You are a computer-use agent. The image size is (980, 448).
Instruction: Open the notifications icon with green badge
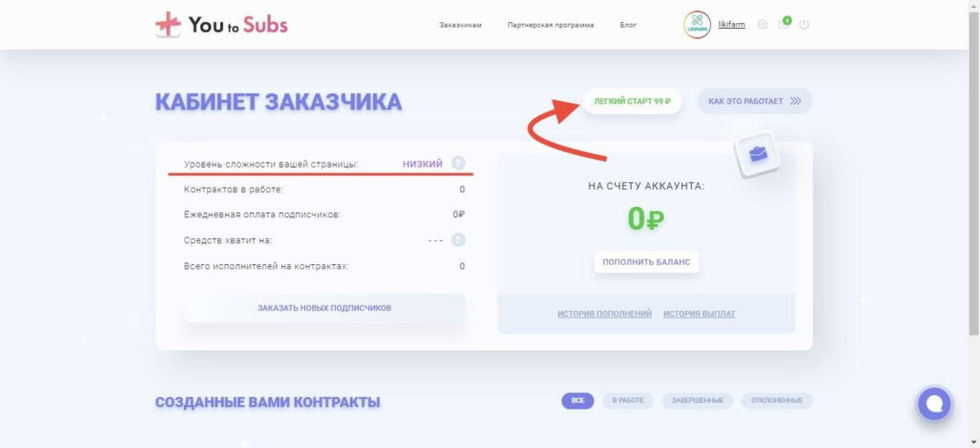coord(784,24)
